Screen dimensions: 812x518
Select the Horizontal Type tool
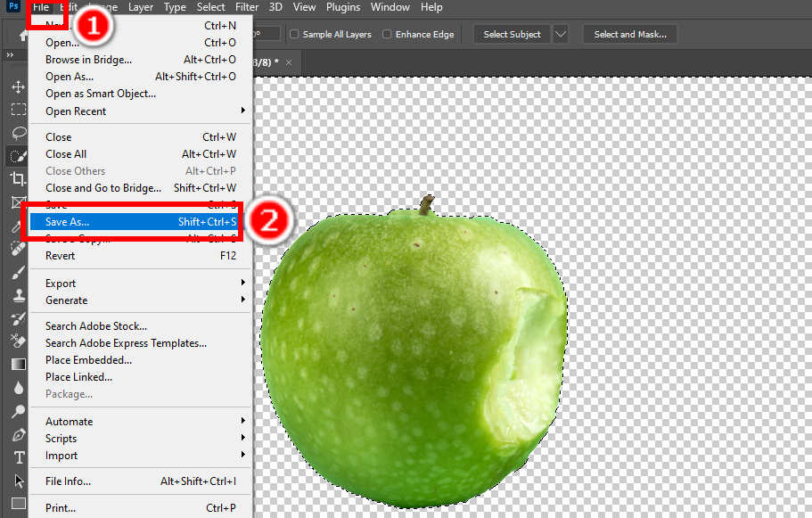tap(19, 458)
